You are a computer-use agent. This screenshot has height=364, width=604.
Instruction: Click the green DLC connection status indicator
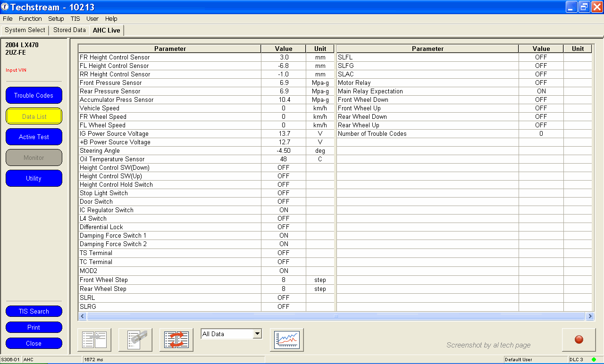(594, 360)
